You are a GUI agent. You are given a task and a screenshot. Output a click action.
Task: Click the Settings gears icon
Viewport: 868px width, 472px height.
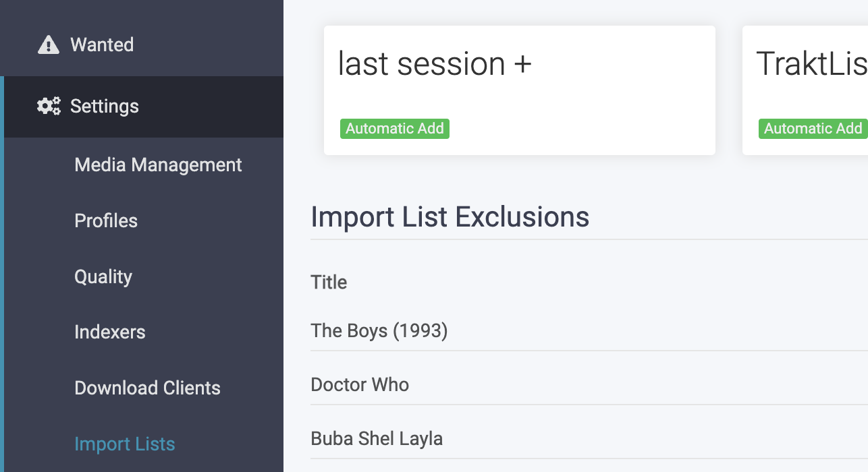coord(49,107)
